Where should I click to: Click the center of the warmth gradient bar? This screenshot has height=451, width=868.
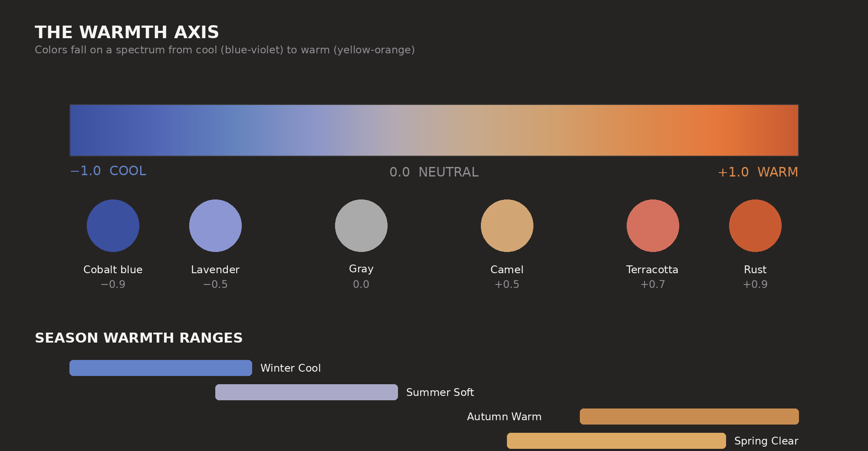[434, 130]
